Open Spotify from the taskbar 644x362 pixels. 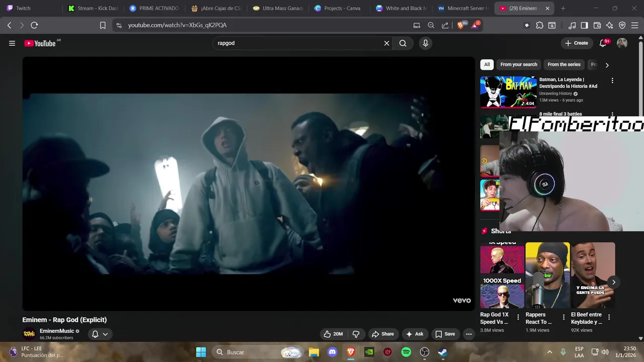coord(406,352)
